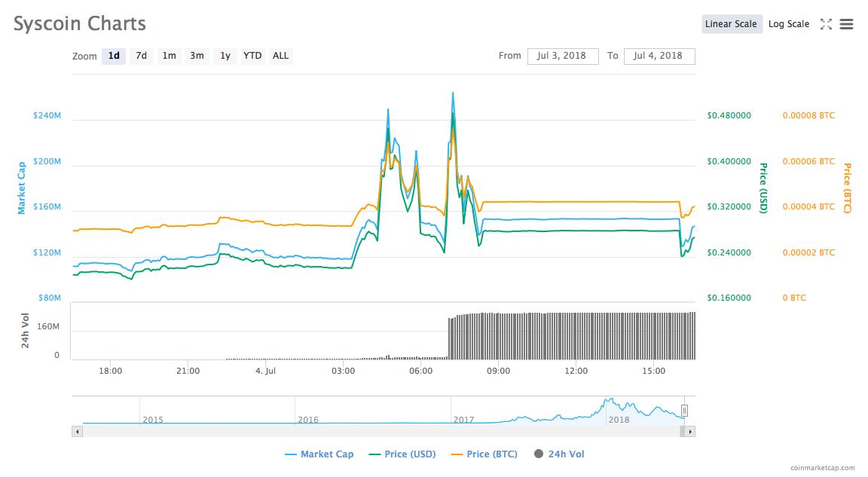Select the YTD zoom range
868x477 pixels.
252,56
